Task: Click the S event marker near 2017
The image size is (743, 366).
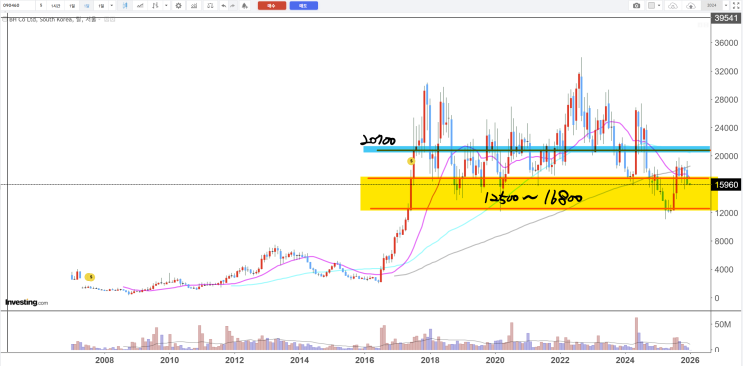Action: click(411, 161)
